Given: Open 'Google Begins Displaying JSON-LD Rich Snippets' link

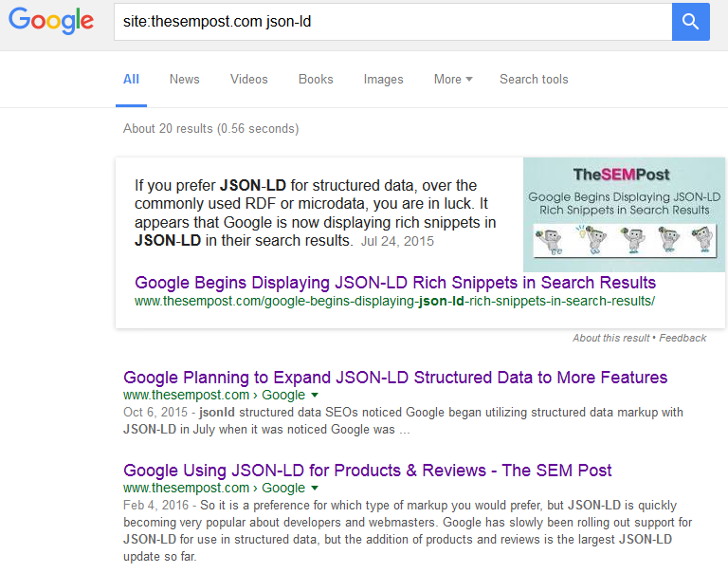Looking at the screenshot, I should pyautogui.click(x=395, y=283).
